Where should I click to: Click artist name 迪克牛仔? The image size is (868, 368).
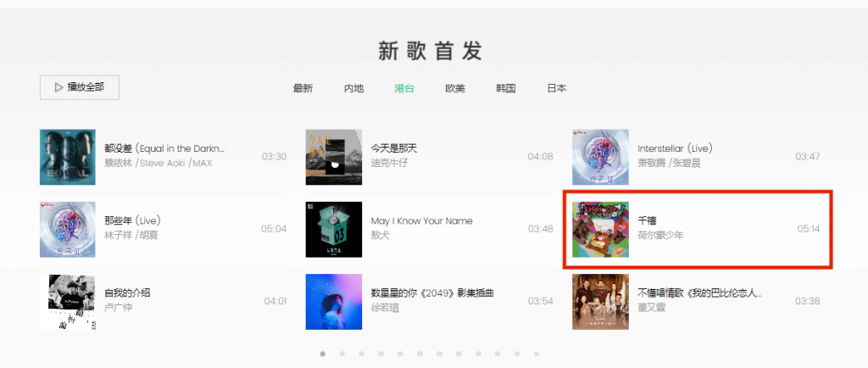pos(389,164)
